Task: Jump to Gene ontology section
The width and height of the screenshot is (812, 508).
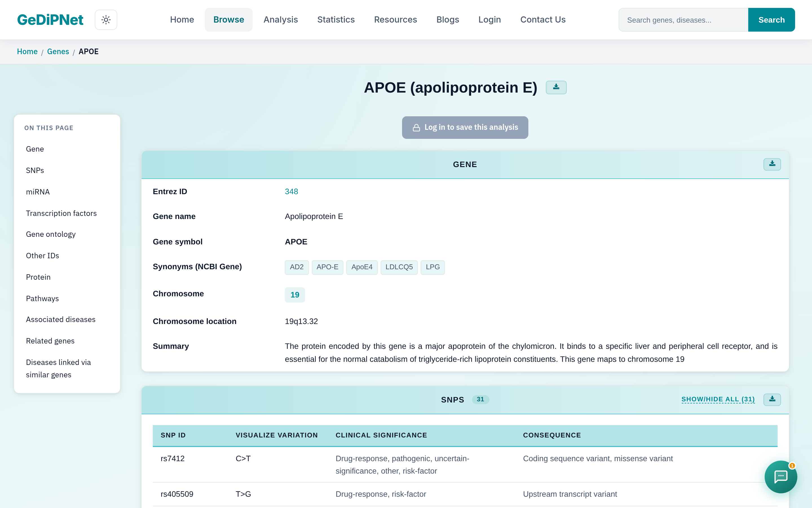Action: click(x=51, y=234)
